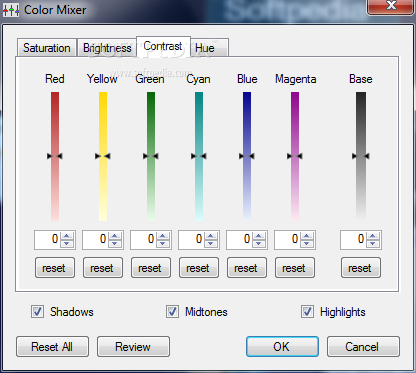Click the Reset All button

[x=52, y=347]
